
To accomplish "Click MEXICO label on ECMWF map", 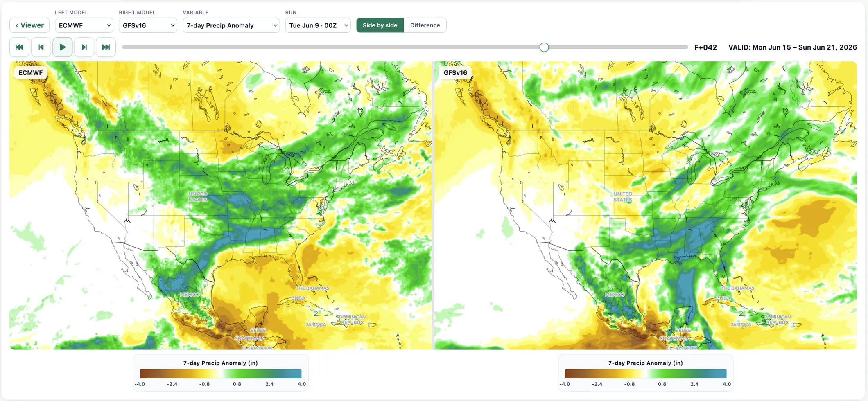I will click(x=190, y=295).
